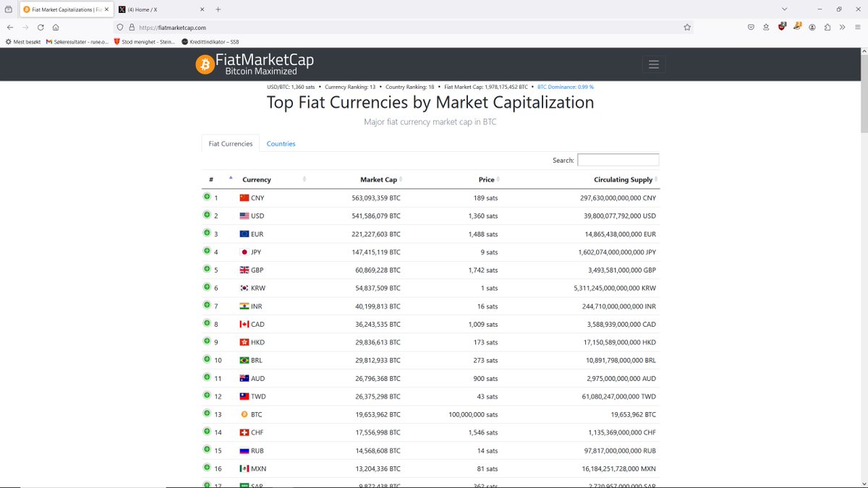Viewport: 868px width, 488px height.
Task: Expand the CHF row details
Action: pos(207,432)
